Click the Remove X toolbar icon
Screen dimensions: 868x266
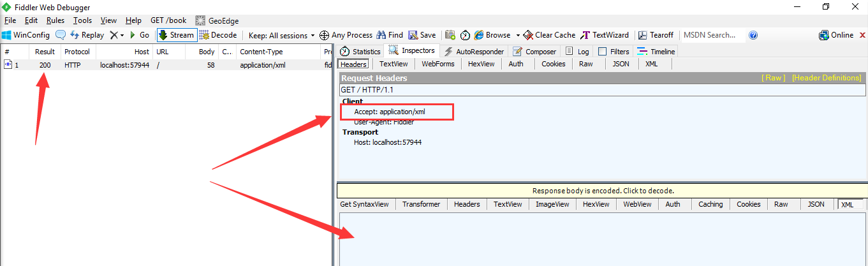pyautogui.click(x=113, y=35)
